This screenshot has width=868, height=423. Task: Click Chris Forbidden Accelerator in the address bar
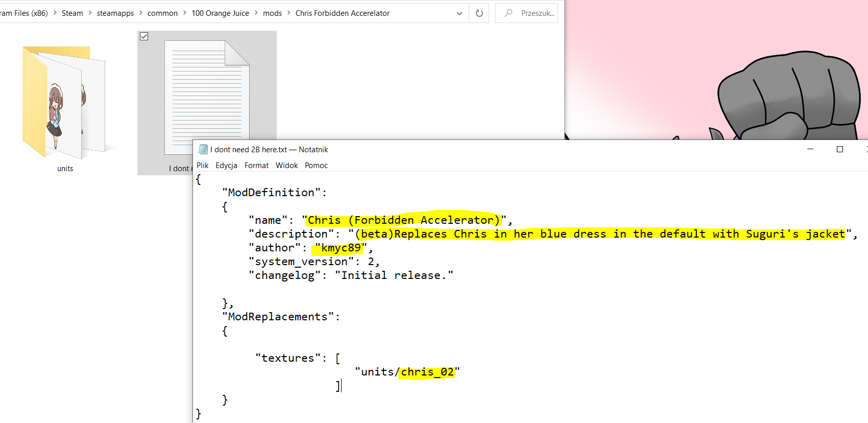pos(343,13)
